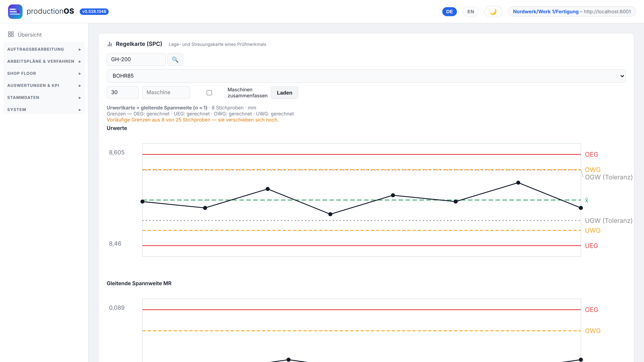Image resolution: width=644 pixels, height=362 pixels.
Task: Click the magnifier search button next to GH-200
Action: coord(175,60)
